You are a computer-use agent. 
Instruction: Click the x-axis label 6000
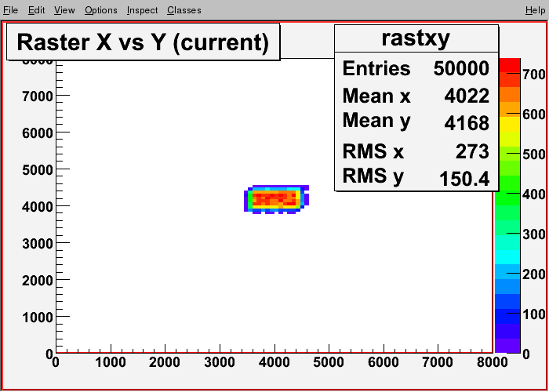click(x=384, y=362)
